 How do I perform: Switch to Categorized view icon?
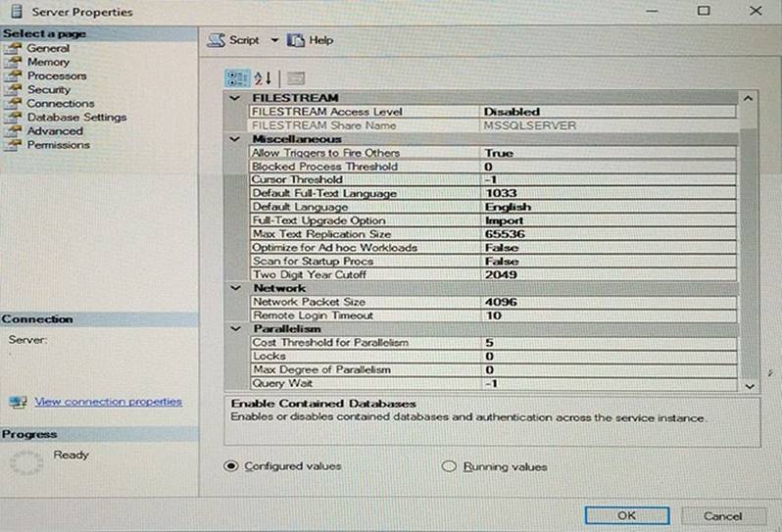click(x=238, y=77)
